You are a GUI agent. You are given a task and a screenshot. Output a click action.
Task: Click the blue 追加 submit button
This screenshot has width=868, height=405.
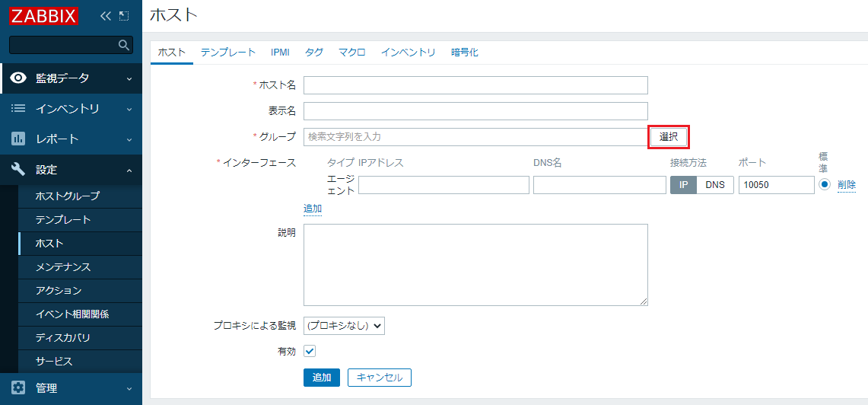[x=322, y=378]
